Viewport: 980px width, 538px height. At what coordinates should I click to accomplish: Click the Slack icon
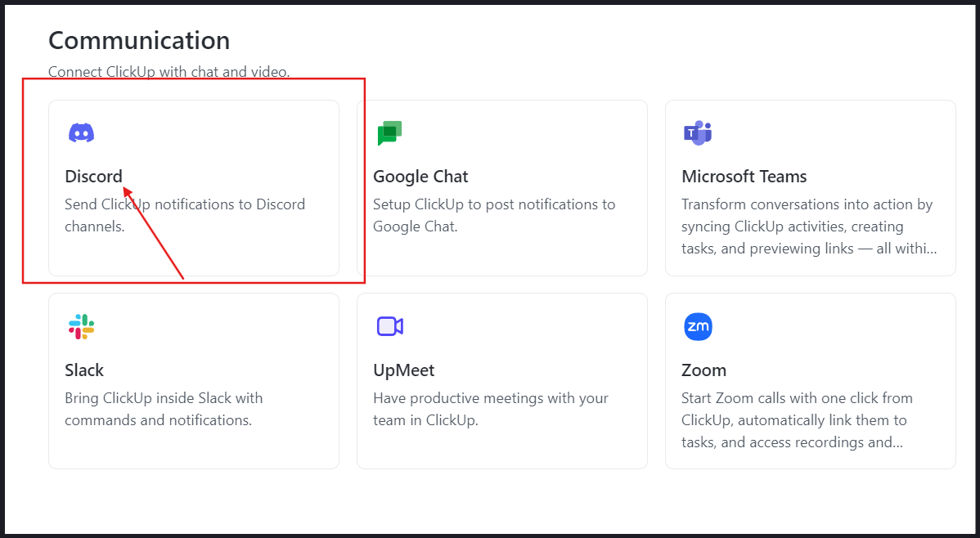[x=81, y=326]
